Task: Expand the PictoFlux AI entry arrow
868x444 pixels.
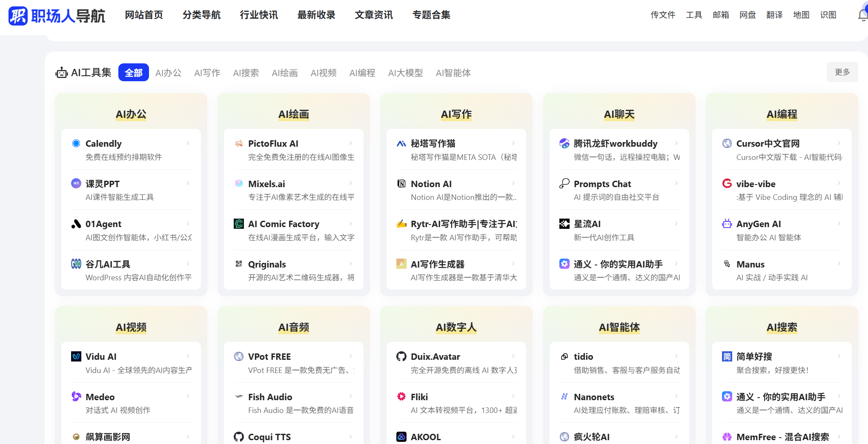Action: [x=351, y=143]
